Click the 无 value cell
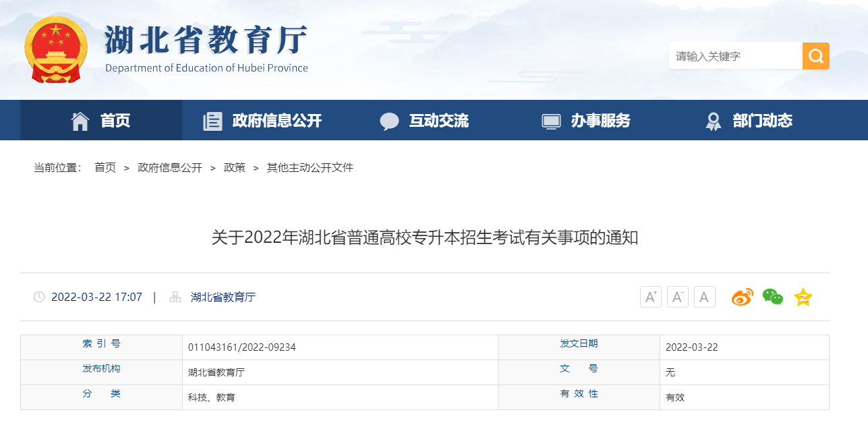The height and width of the screenshot is (427, 868). click(745, 372)
